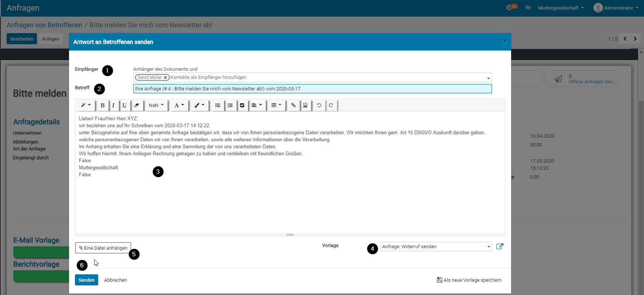Screen dimensions: 644x295
Task: Open the Muttergesellschaft company menu
Action: click(561, 8)
